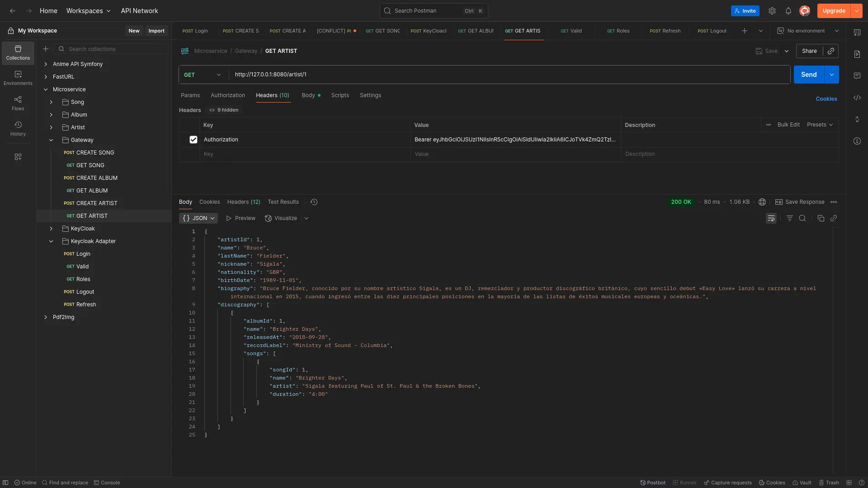Open the settings gear in header

(772, 11)
